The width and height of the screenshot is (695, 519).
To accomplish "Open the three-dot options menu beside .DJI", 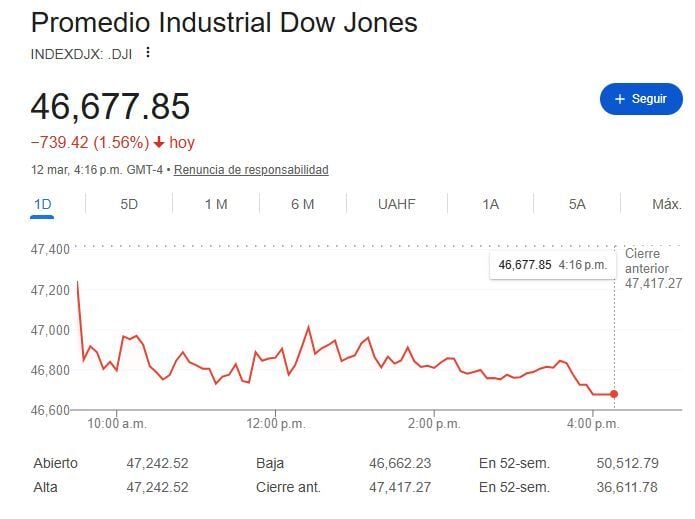I will 148,52.
